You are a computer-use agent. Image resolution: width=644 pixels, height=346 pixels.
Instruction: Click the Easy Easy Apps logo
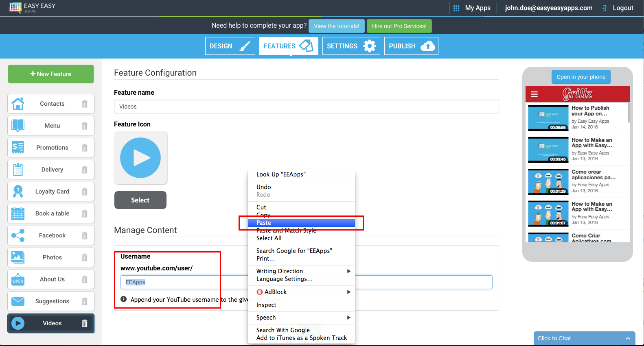[x=32, y=8]
